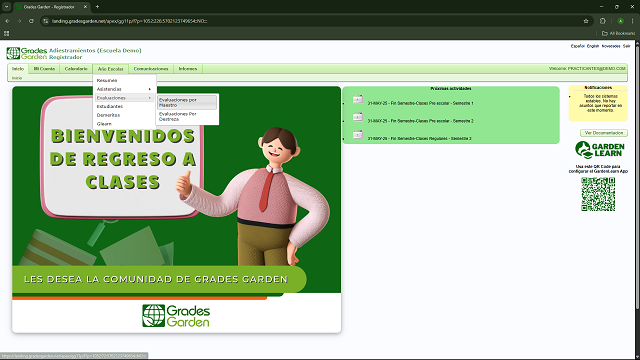Click the Garden Learn logo

pyautogui.click(x=599, y=150)
